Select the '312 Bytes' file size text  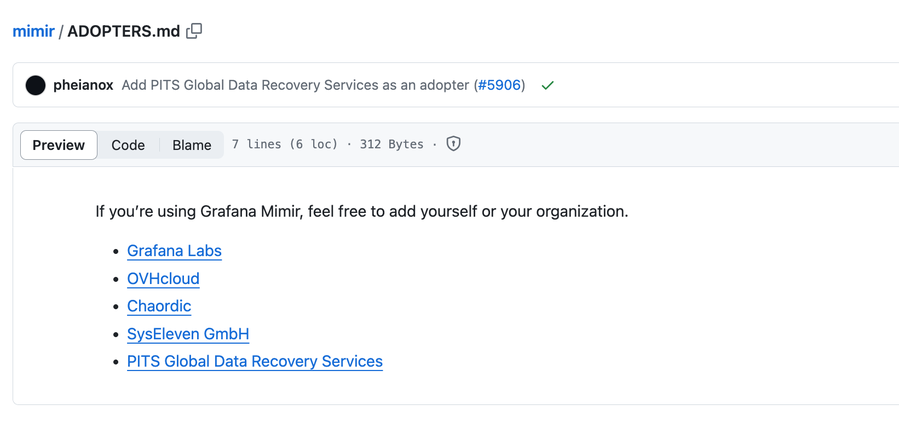[392, 144]
